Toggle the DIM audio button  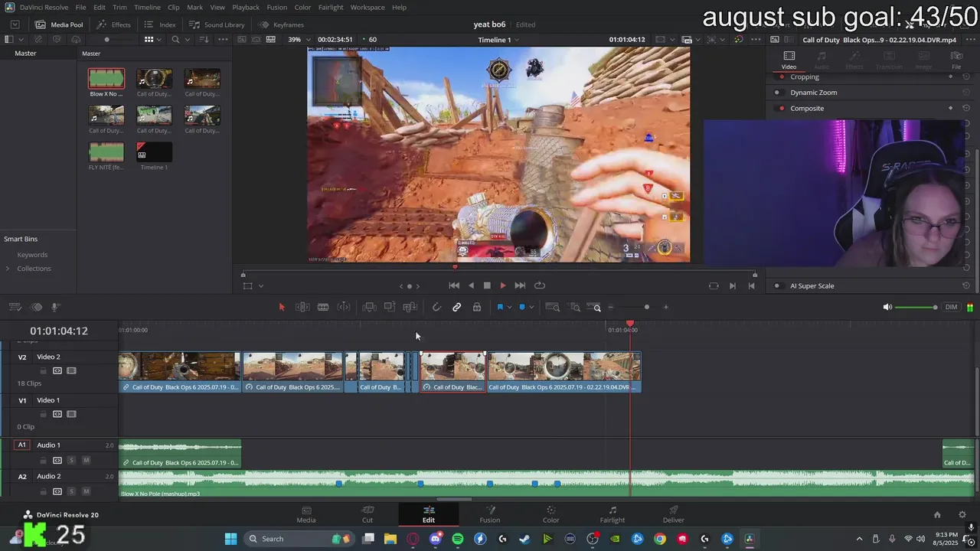(951, 307)
